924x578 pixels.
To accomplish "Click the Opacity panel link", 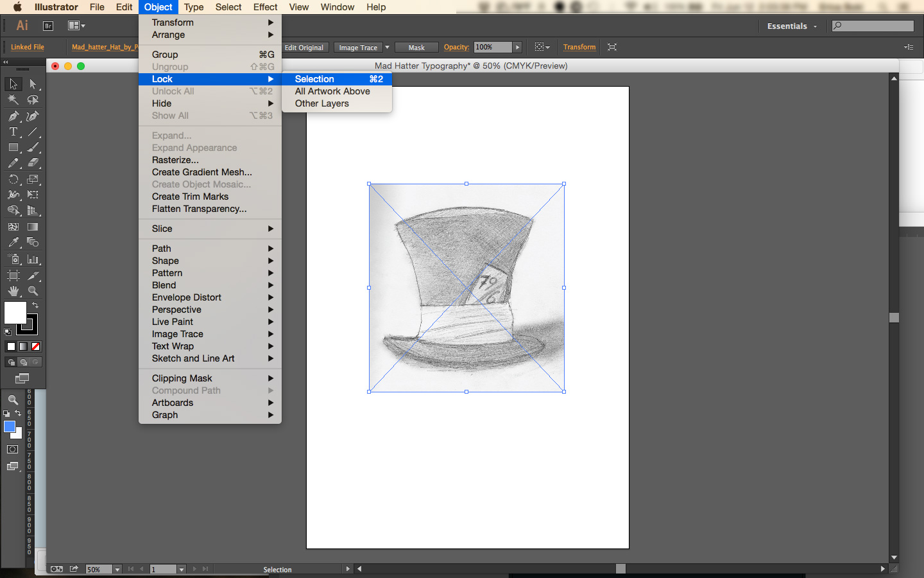I will click(x=456, y=47).
